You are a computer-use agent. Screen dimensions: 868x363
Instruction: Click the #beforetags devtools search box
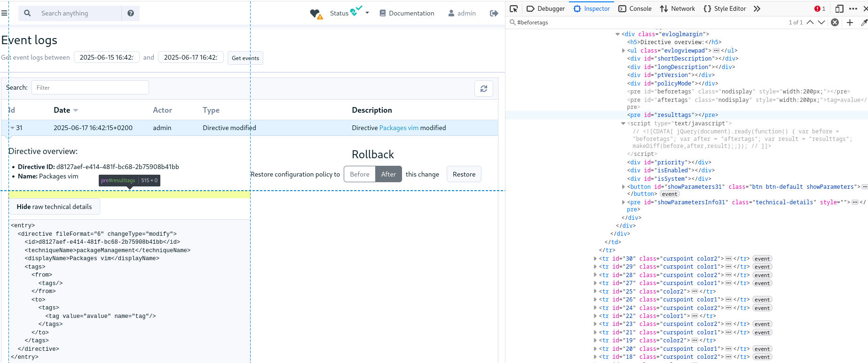click(x=649, y=22)
